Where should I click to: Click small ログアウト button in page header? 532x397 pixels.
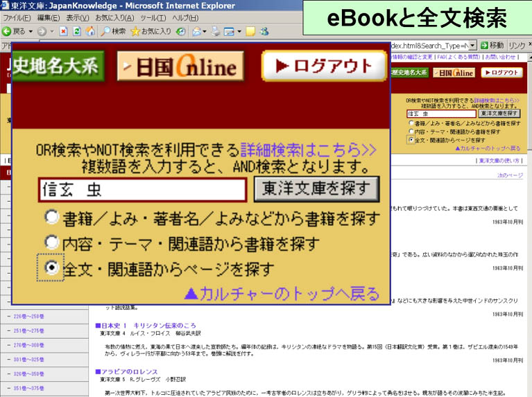click(x=501, y=73)
